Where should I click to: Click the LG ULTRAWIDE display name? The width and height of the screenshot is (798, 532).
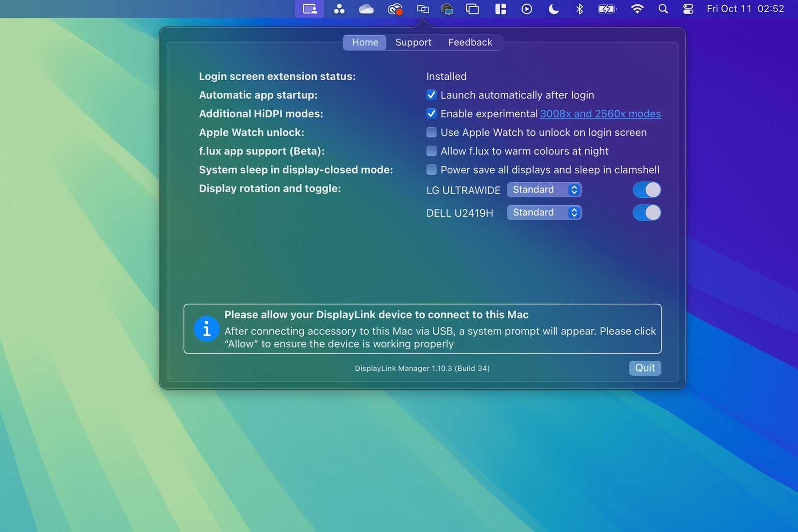[463, 190]
